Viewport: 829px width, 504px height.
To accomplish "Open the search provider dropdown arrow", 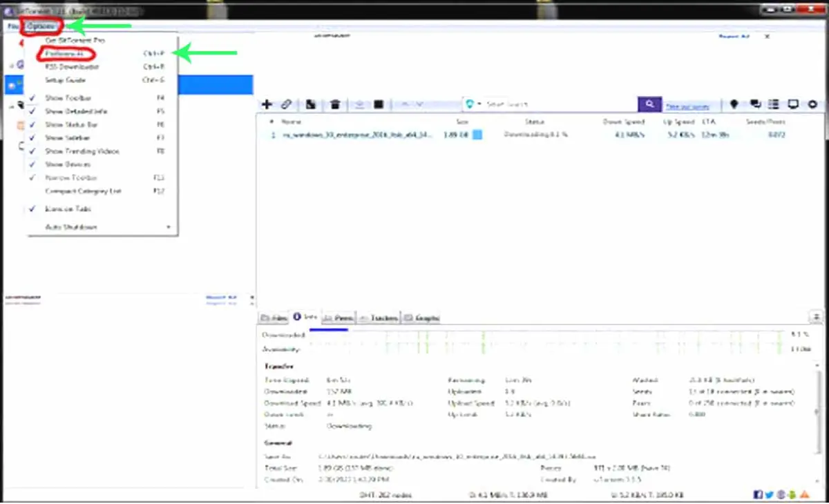I will pos(480,104).
